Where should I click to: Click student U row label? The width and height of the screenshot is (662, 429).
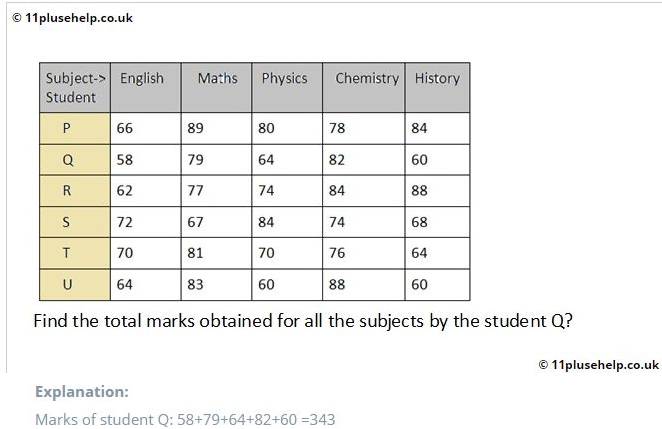[x=75, y=285]
